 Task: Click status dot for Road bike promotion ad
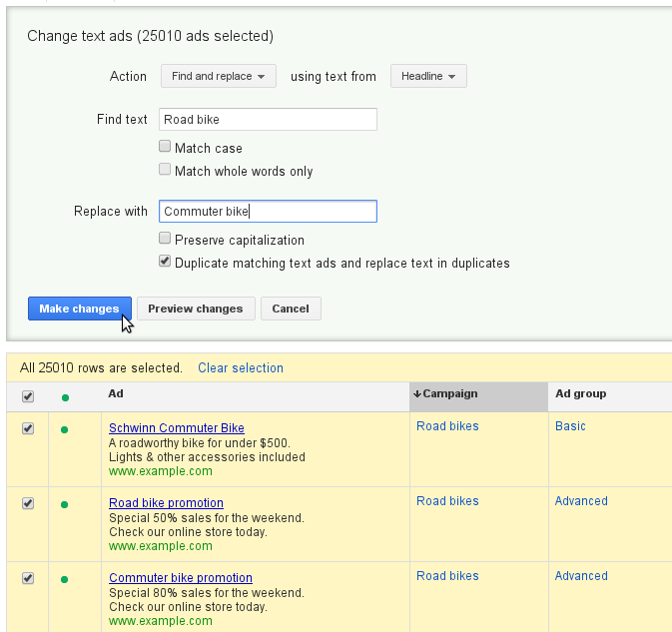tap(65, 504)
